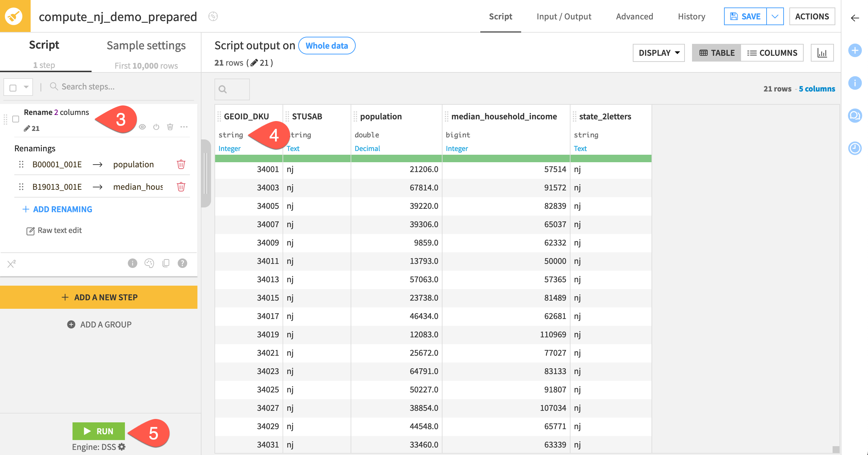Open the STUSAB column header menu

[307, 116]
